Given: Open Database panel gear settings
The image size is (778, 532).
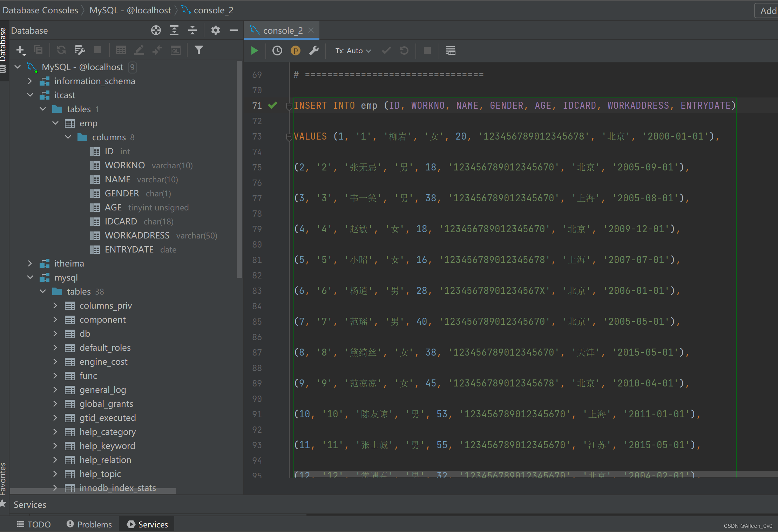Looking at the screenshot, I should [x=215, y=31].
